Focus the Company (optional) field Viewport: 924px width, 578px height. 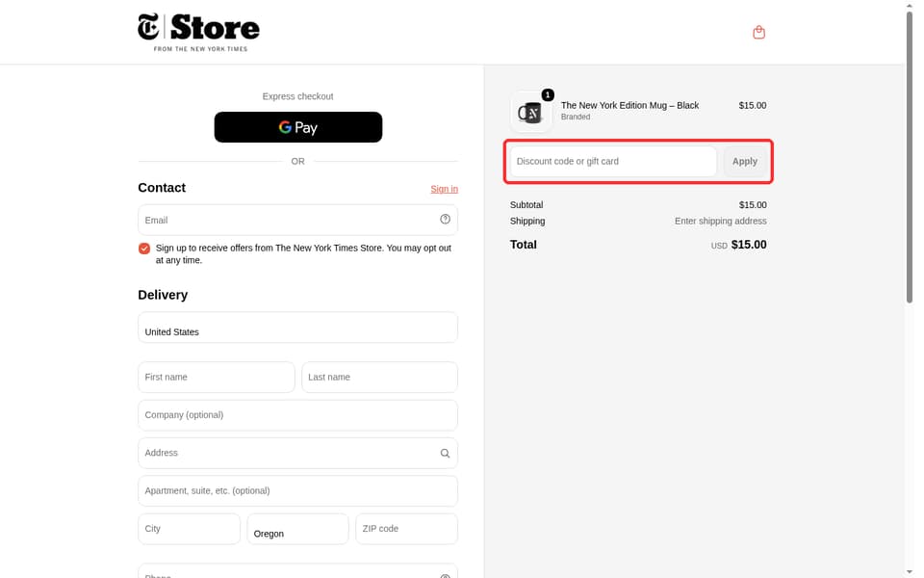(x=297, y=415)
